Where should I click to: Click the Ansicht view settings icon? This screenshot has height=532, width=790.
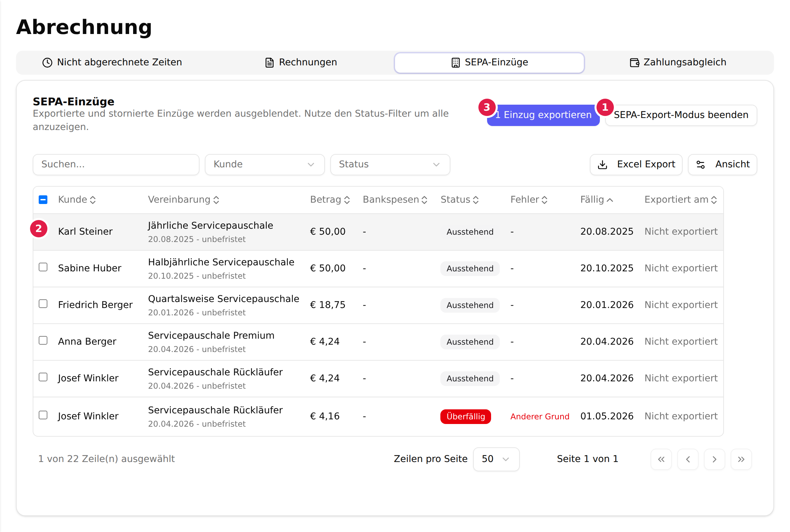700,165
